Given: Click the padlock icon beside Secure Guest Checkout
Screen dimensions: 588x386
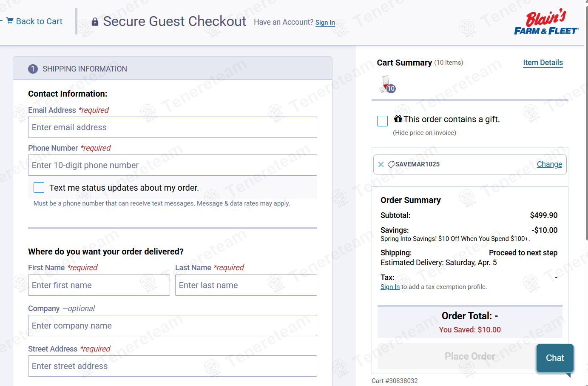Looking at the screenshot, I should 95,22.
